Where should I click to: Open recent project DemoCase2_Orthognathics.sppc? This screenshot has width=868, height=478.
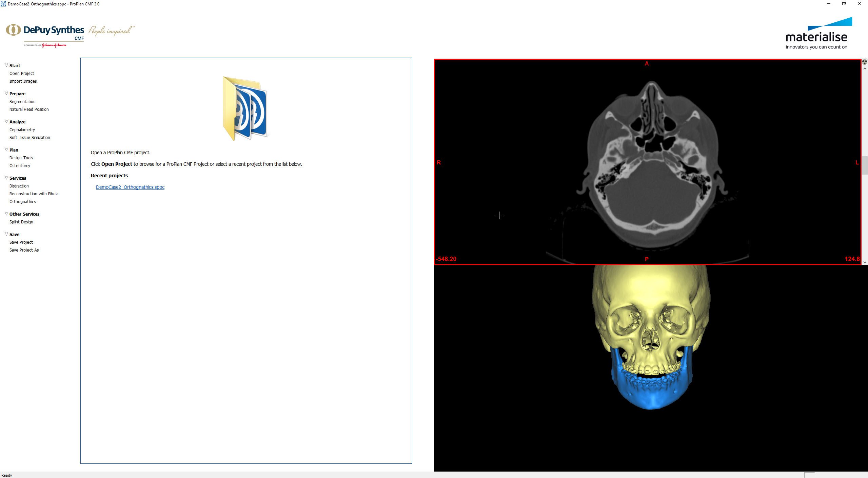(130, 187)
